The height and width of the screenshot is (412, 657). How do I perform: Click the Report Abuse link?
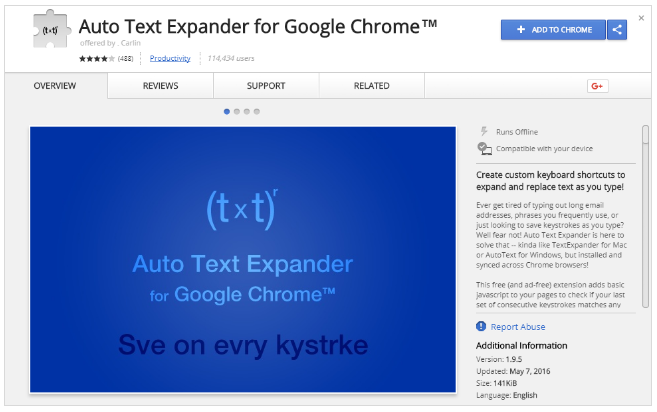pos(518,327)
